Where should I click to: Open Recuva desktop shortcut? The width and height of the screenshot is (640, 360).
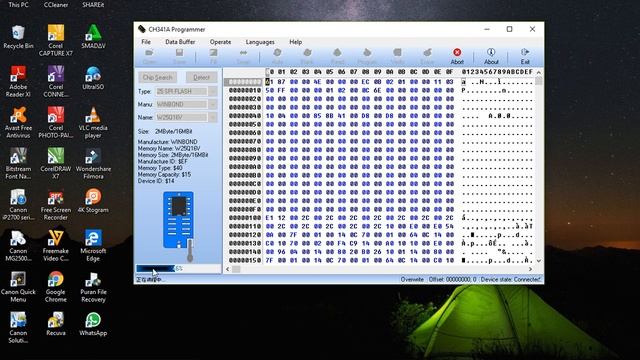click(x=56, y=324)
